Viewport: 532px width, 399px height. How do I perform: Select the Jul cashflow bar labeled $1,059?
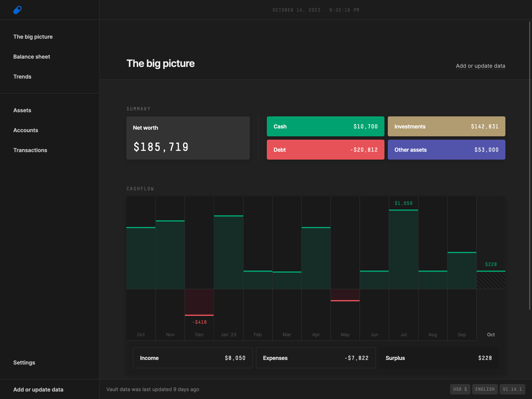(404, 249)
